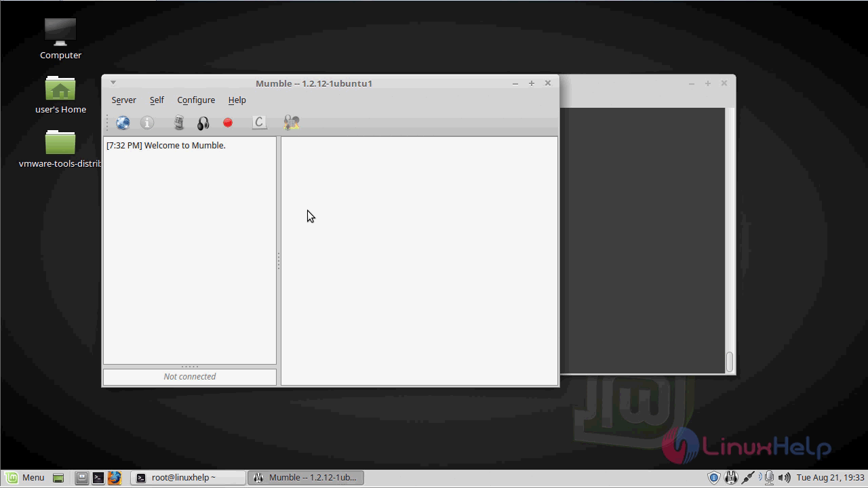Click the Mumble tray icon
The width and height of the screenshot is (868, 488).
pos(731,478)
